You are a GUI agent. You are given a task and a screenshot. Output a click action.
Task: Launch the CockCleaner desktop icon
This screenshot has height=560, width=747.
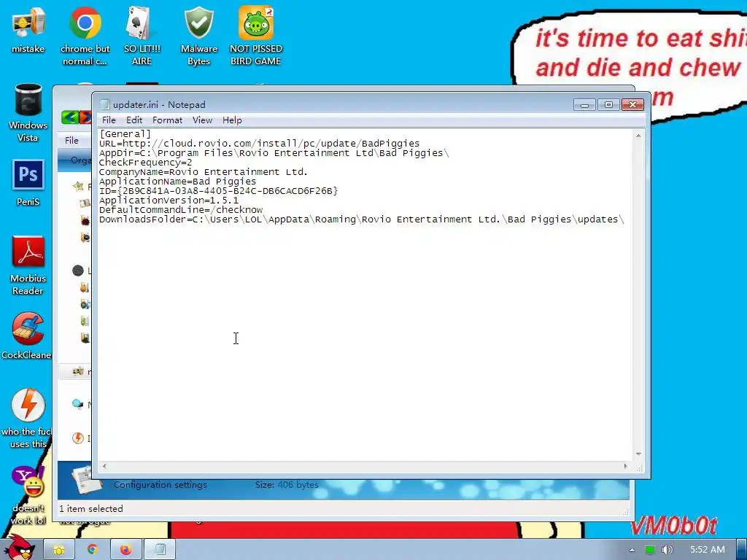pyautogui.click(x=27, y=335)
